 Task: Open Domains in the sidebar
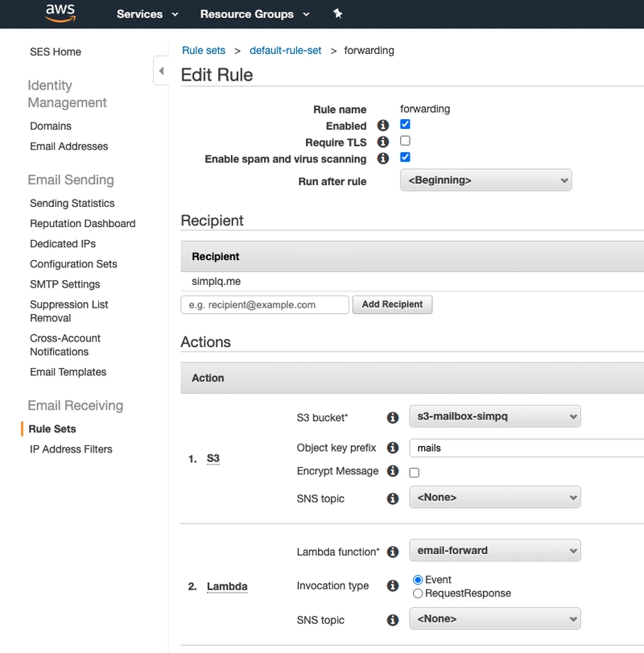[x=51, y=126]
